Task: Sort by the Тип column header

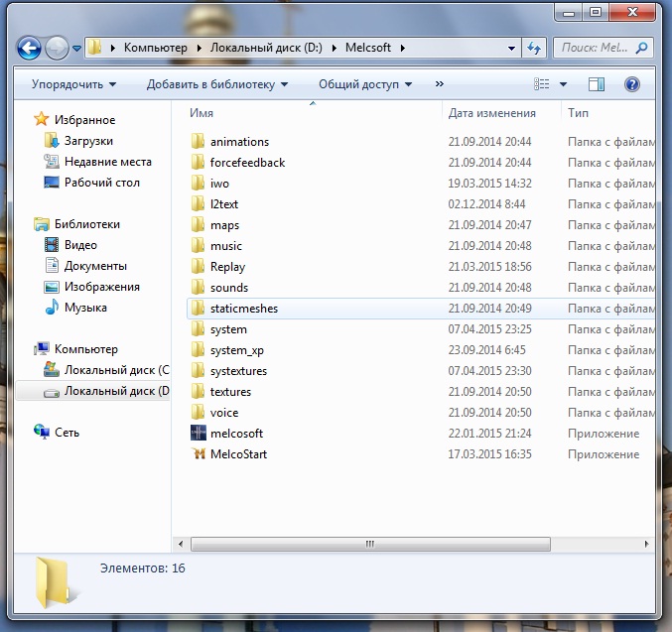Action: (x=578, y=113)
